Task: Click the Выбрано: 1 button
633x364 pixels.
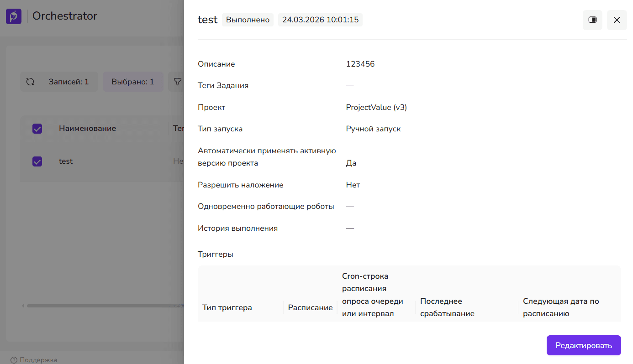Action: (x=133, y=82)
